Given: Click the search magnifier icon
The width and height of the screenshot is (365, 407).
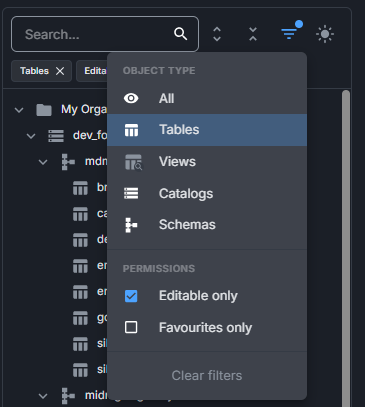Looking at the screenshot, I should click(180, 34).
